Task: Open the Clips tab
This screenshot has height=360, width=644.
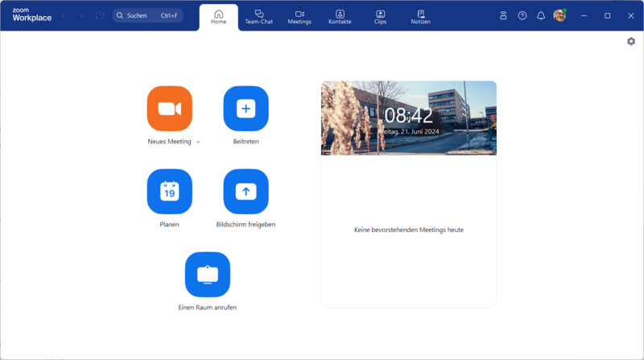Action: click(380, 17)
